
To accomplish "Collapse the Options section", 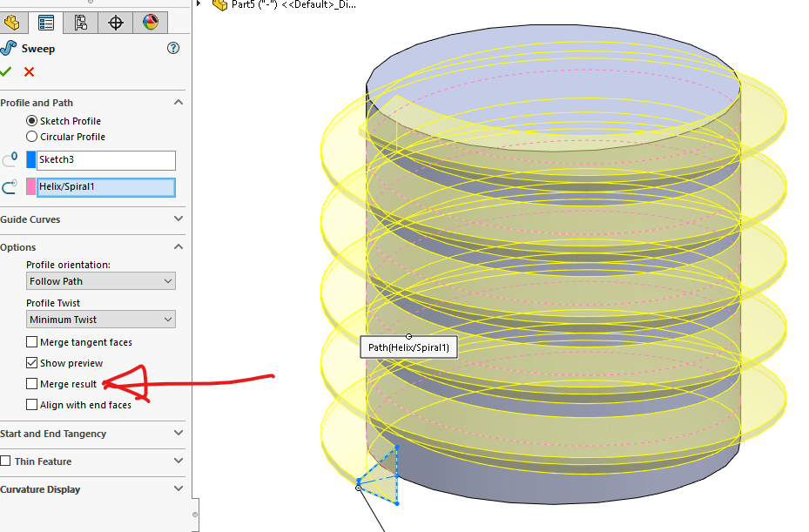I will click(179, 246).
